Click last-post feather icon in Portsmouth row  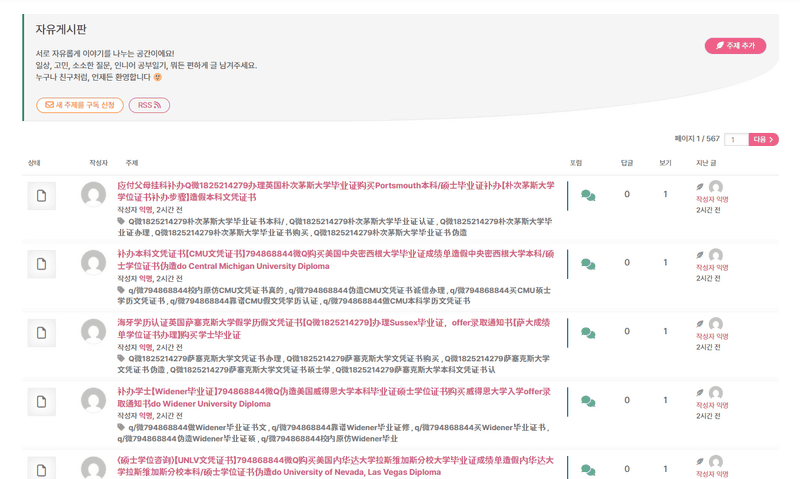[700, 187]
